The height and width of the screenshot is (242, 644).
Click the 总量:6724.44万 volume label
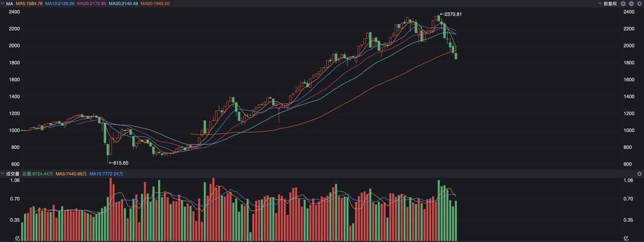pos(38,174)
